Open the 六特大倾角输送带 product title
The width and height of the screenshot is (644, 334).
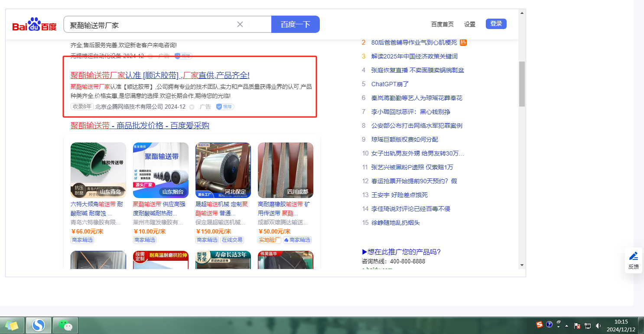97,209
